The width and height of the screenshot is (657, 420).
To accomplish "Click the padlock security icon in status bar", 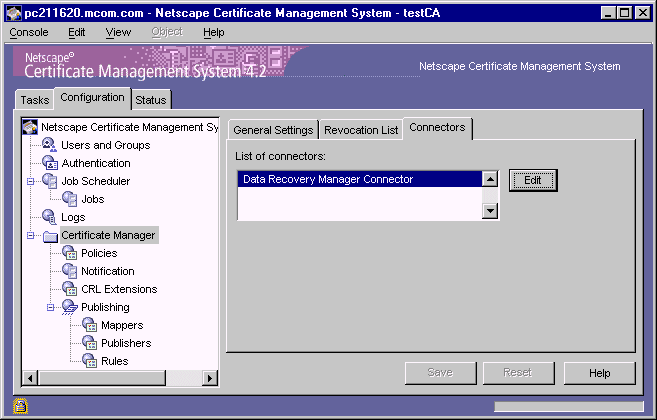I will [x=20, y=406].
